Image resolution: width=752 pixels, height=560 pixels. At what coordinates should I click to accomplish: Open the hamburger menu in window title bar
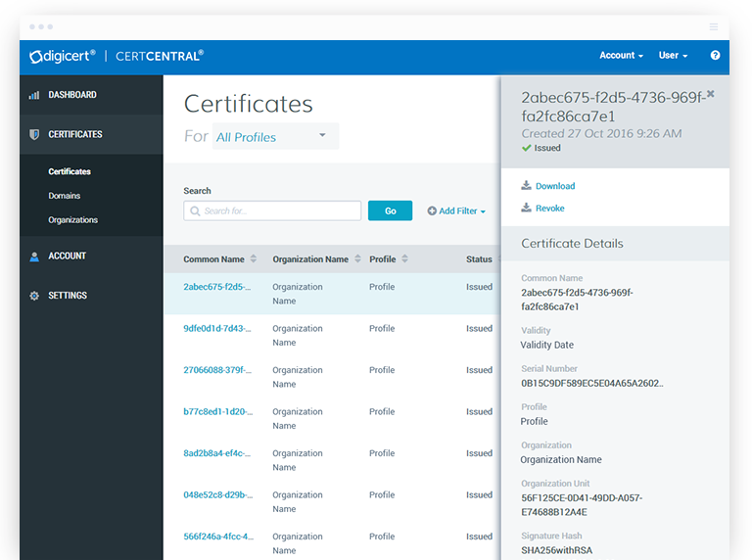point(714,26)
